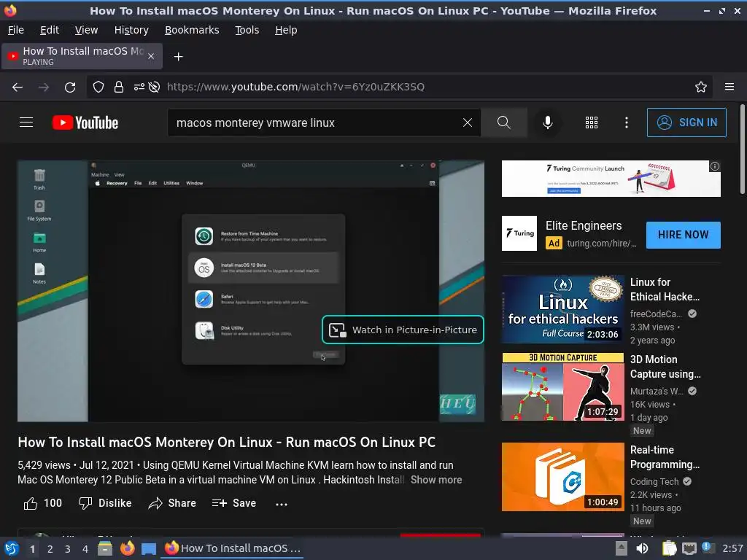
Task: Switch to workspace 3
Action: point(67,549)
